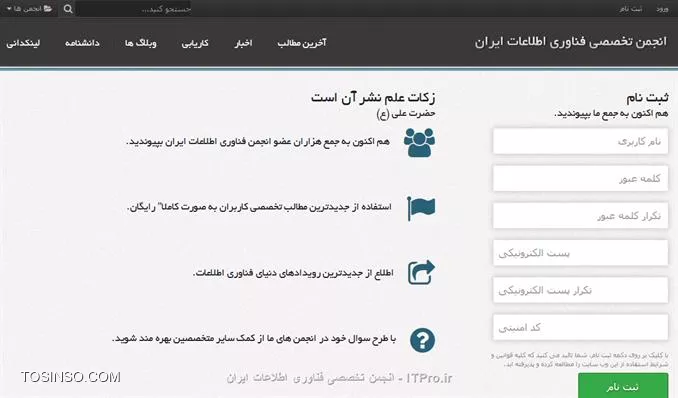Screen dimensions: 678x398
Task: Click the site title انجمن تخصصی فناوری اطلاعات ایران
Action: [571, 42]
